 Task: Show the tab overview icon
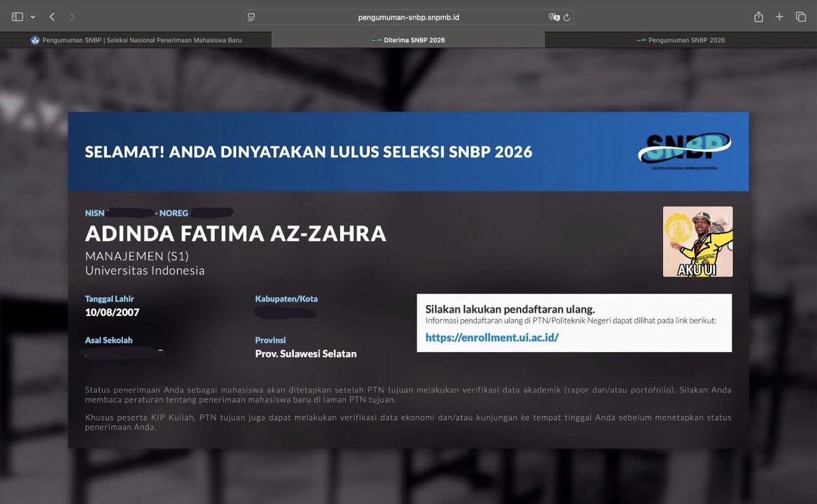click(801, 16)
